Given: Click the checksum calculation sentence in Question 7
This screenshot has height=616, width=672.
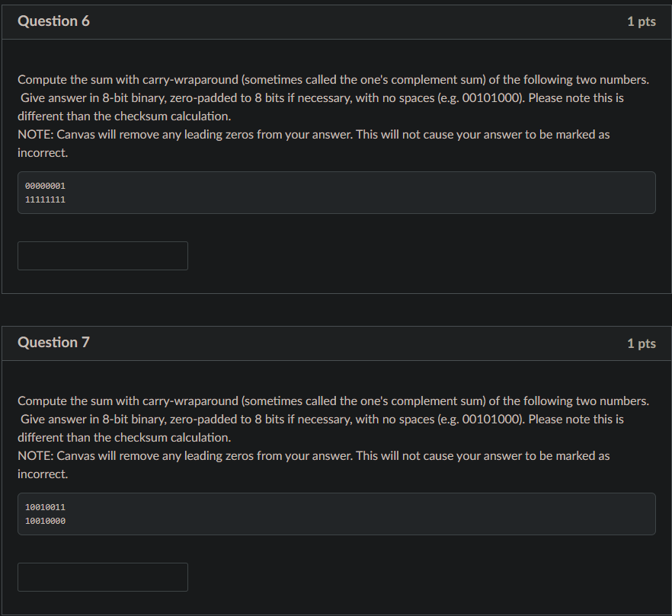Looking at the screenshot, I should tap(124, 438).
